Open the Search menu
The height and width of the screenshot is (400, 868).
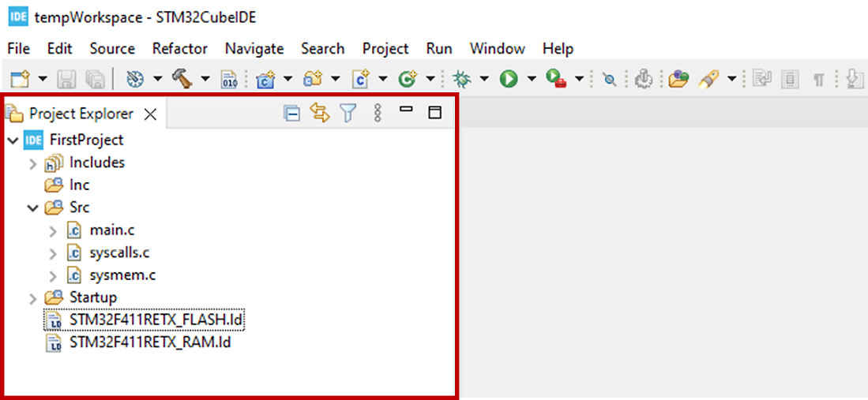323,49
